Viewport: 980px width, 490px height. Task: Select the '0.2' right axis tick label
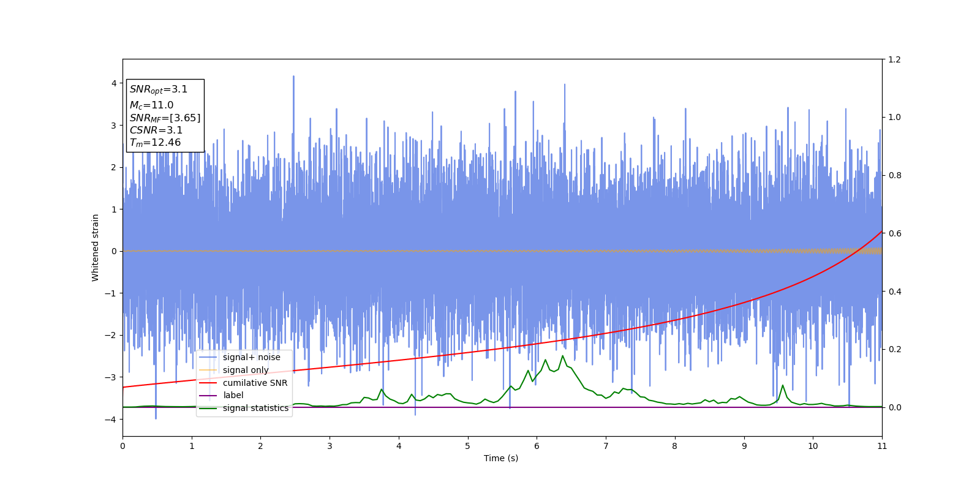click(894, 349)
